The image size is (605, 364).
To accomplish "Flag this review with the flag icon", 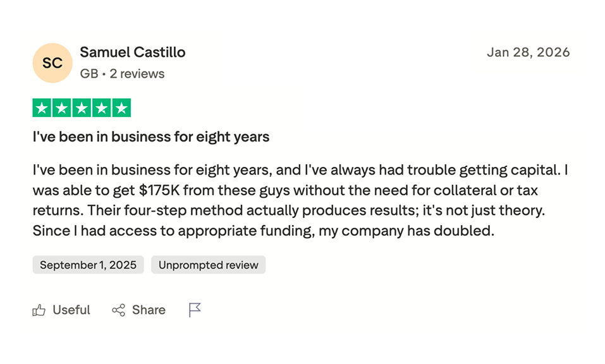I will pos(195,310).
